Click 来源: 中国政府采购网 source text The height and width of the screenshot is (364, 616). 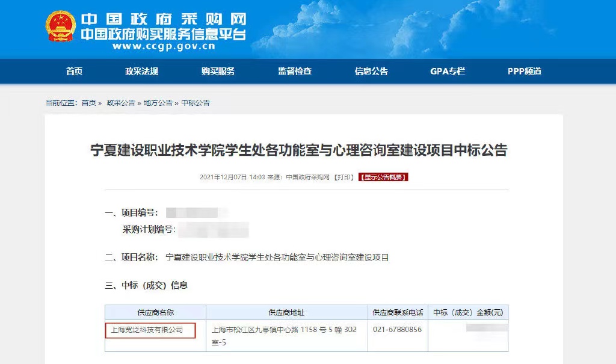[298, 177]
